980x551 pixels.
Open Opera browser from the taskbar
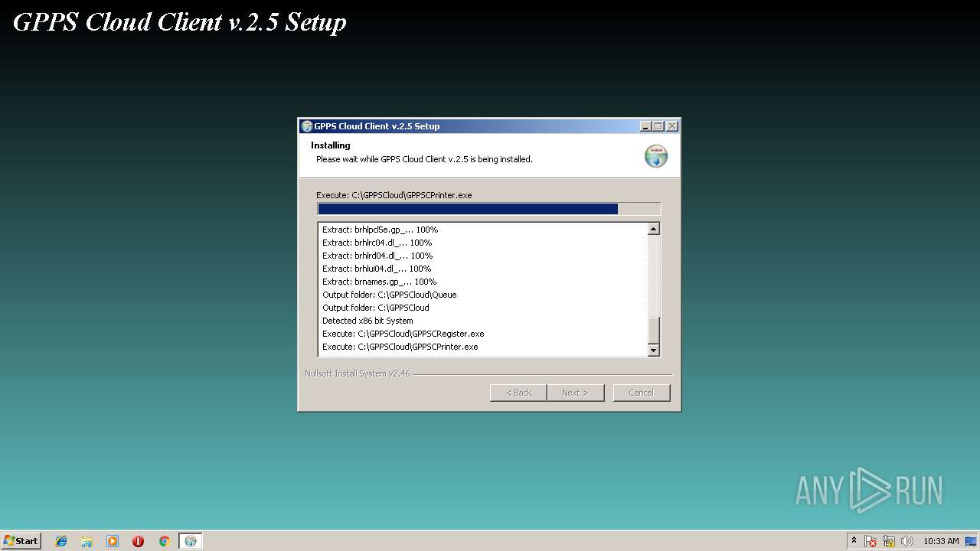[x=138, y=541]
